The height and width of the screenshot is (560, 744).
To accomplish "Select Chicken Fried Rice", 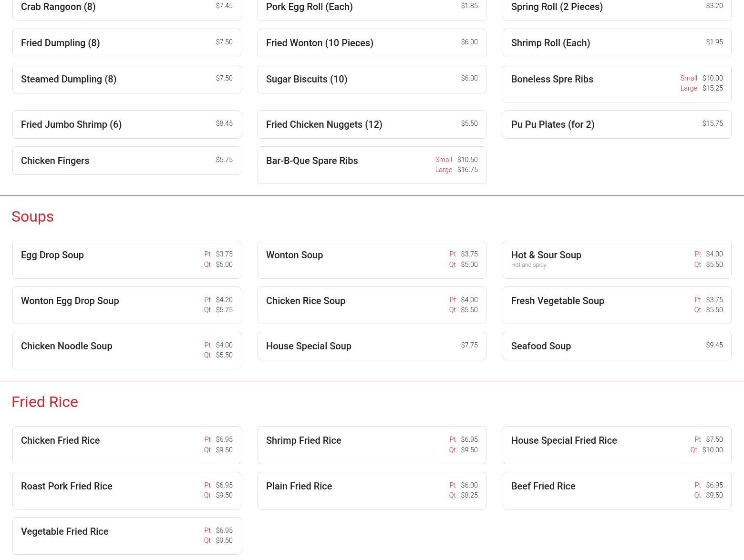I will (127, 445).
